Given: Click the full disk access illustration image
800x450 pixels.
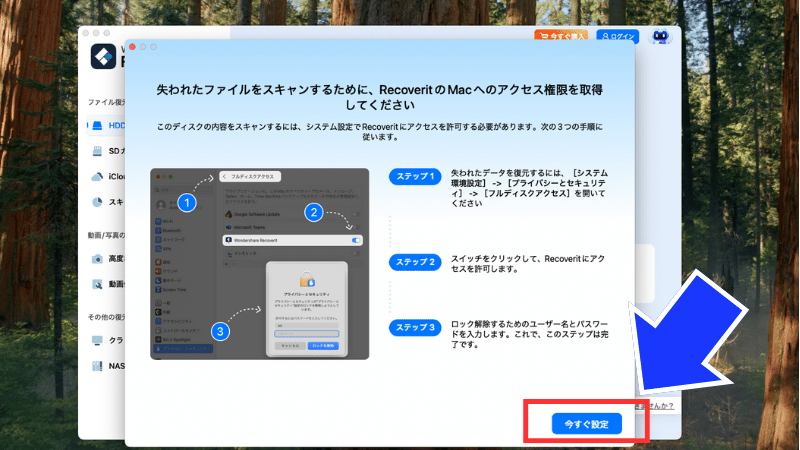Looking at the screenshot, I should pyautogui.click(x=259, y=264).
